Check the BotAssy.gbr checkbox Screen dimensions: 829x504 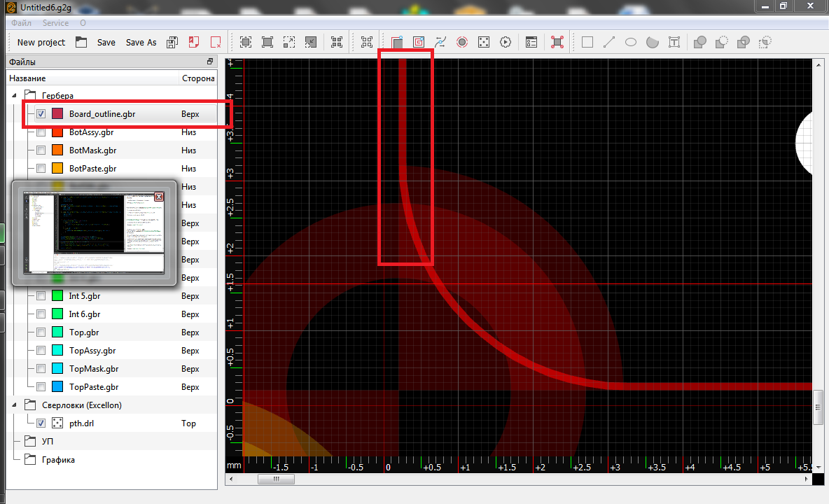(41, 132)
